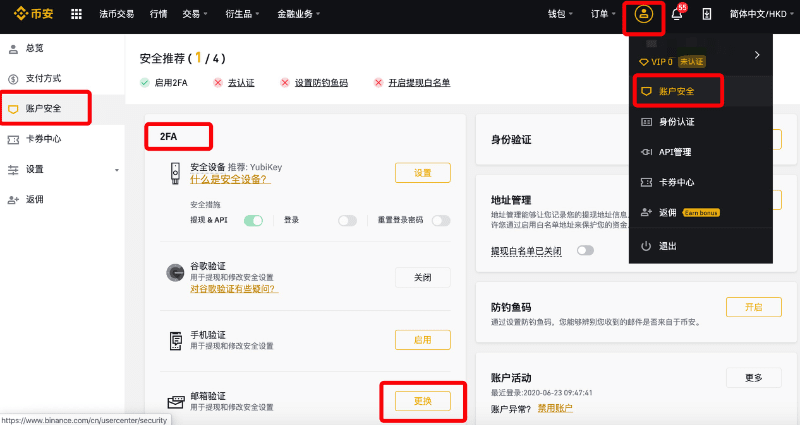Click the email verification envelope icon
This screenshot has height=425, width=800.
pos(176,402)
